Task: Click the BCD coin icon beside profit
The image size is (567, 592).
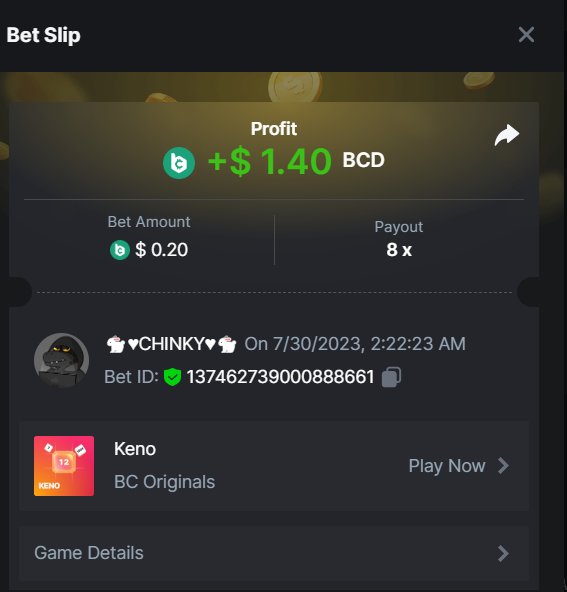Action: [179, 163]
